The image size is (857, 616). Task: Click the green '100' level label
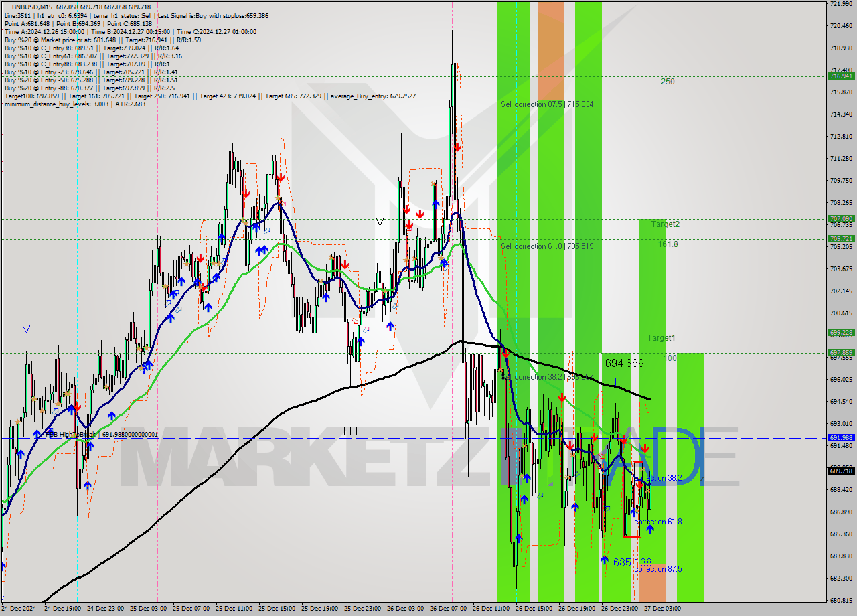[670, 358]
